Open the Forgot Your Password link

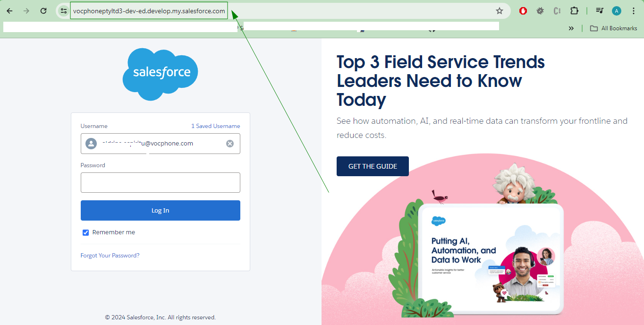click(110, 255)
